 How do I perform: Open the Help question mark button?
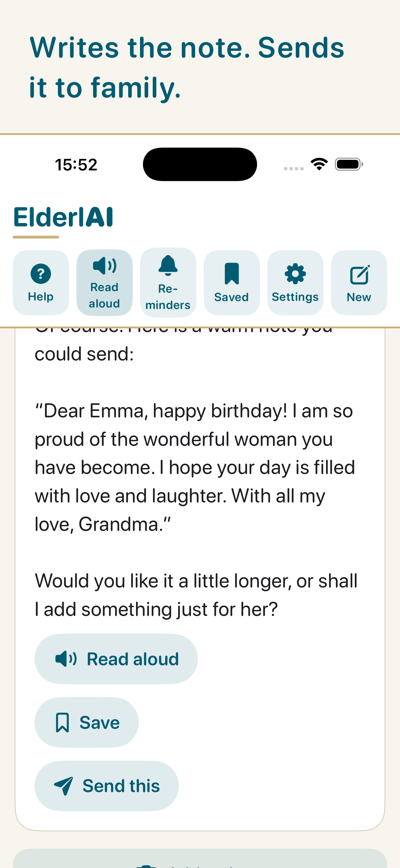click(x=41, y=282)
